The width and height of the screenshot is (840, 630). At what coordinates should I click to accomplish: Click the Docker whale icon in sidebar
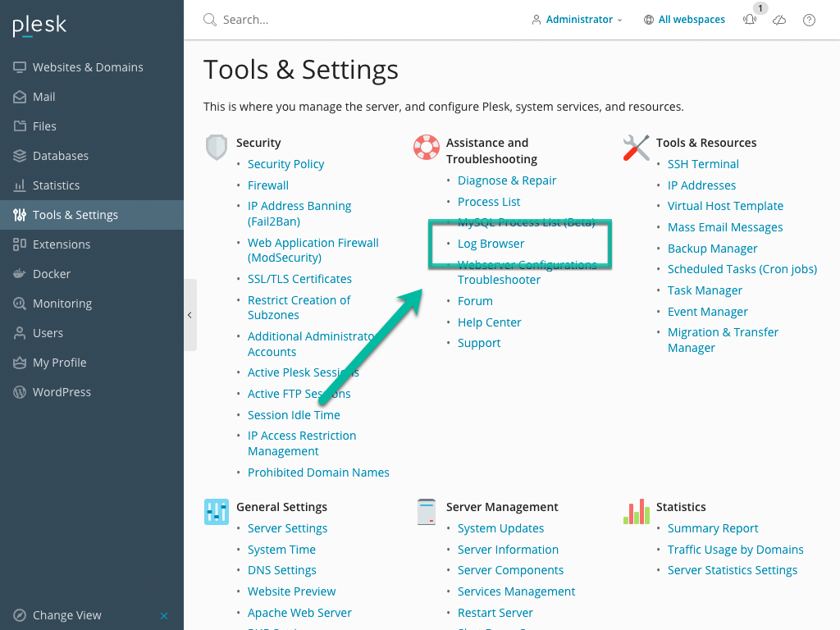[20, 274]
